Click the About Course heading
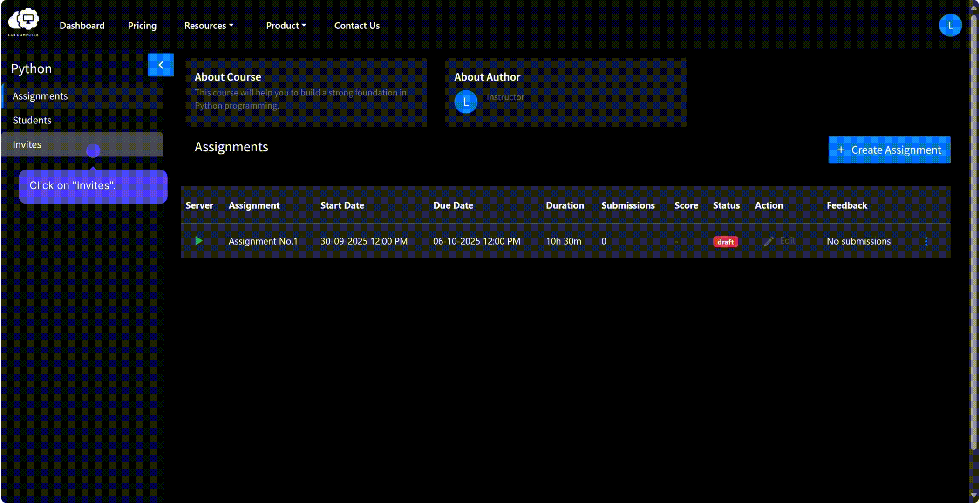 click(x=228, y=77)
